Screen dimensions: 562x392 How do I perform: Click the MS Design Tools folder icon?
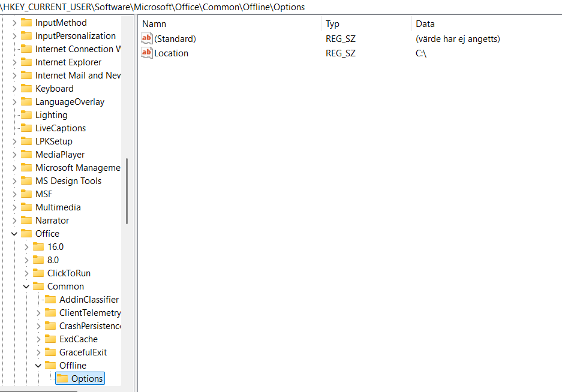coord(26,181)
